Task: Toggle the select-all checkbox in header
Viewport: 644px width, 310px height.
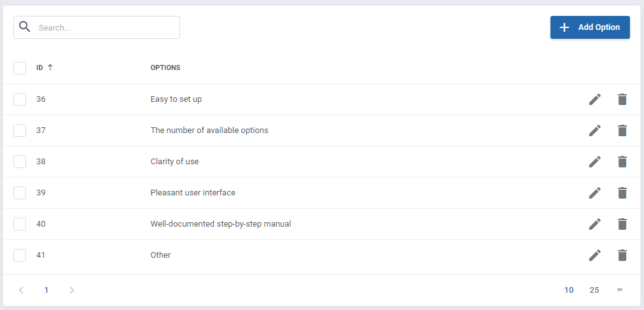Action: 20,68
